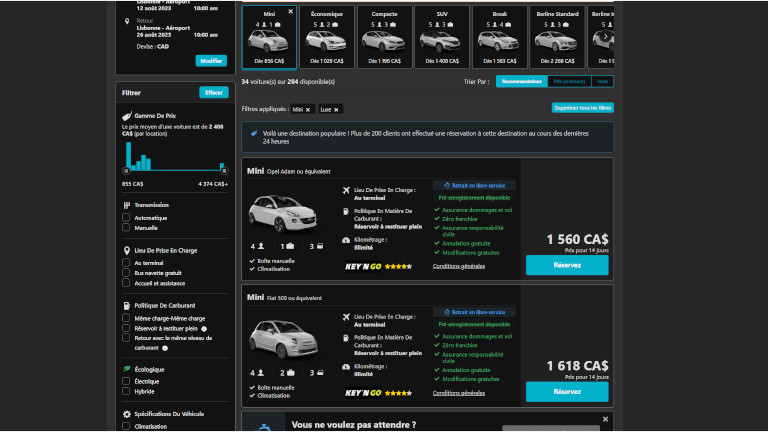Screen dimensions: 768x432
Task: Sort results by Recommandations
Action: coord(522,81)
